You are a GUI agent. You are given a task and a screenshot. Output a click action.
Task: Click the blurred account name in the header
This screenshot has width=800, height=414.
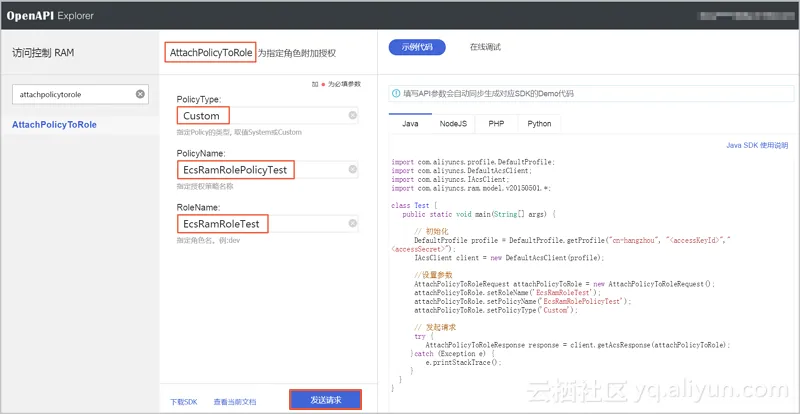point(745,15)
